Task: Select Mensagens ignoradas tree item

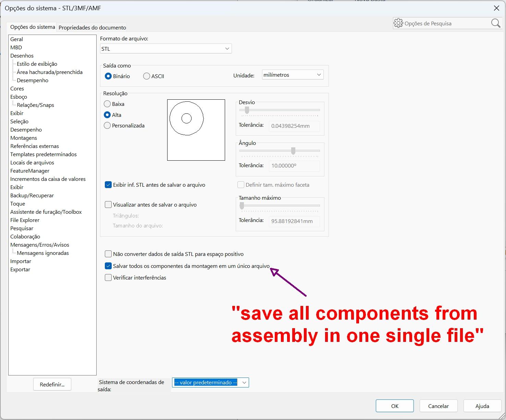Action: point(43,253)
